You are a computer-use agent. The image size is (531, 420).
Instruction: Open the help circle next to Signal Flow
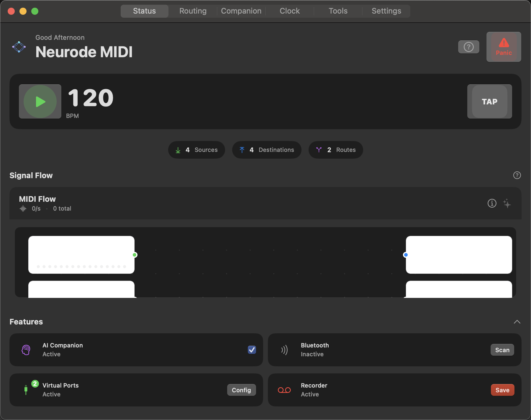click(517, 175)
